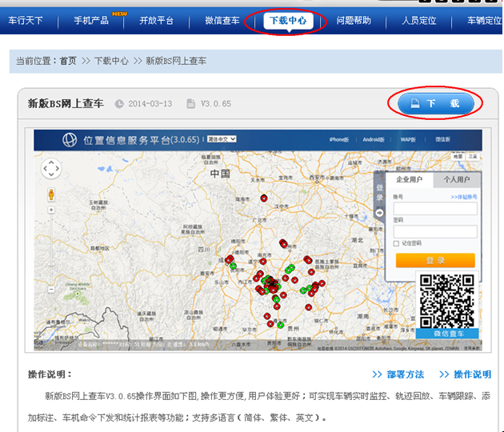504x432 pixels.
Task: Open the 操作说明 link on the right
Action: (x=465, y=374)
